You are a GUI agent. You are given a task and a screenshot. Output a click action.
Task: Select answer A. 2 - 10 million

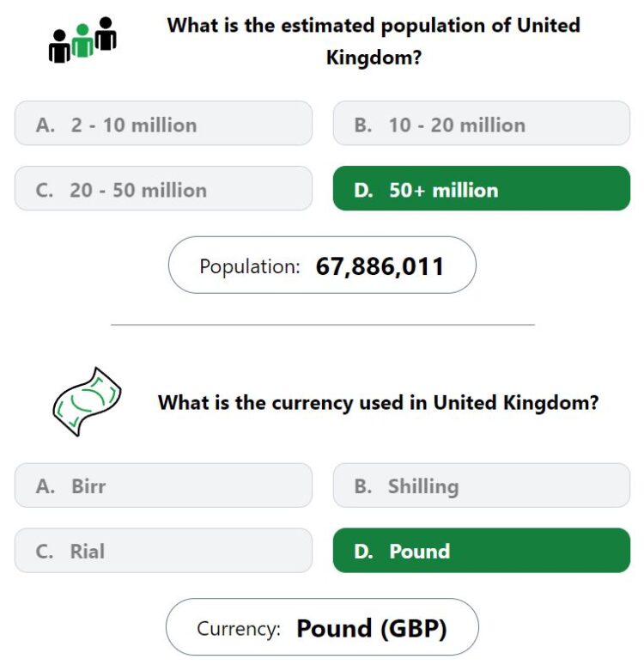coord(163,124)
